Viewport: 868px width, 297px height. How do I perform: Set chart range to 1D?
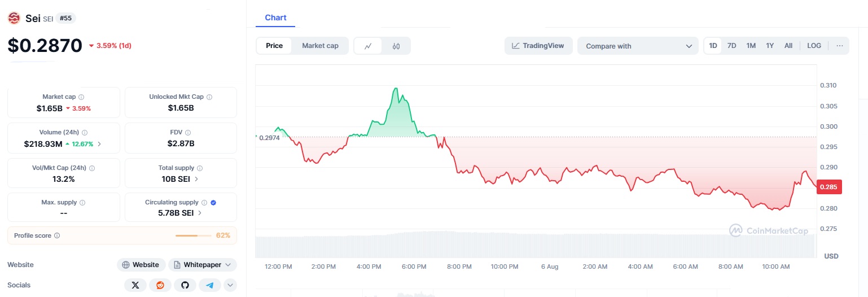tap(713, 46)
